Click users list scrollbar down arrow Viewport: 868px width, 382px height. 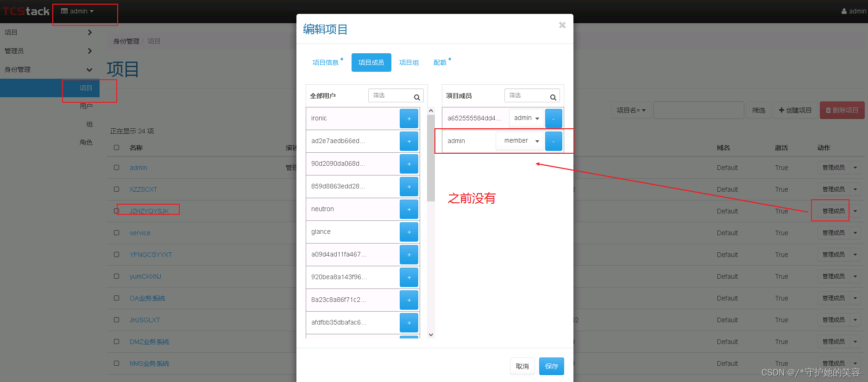tap(431, 335)
